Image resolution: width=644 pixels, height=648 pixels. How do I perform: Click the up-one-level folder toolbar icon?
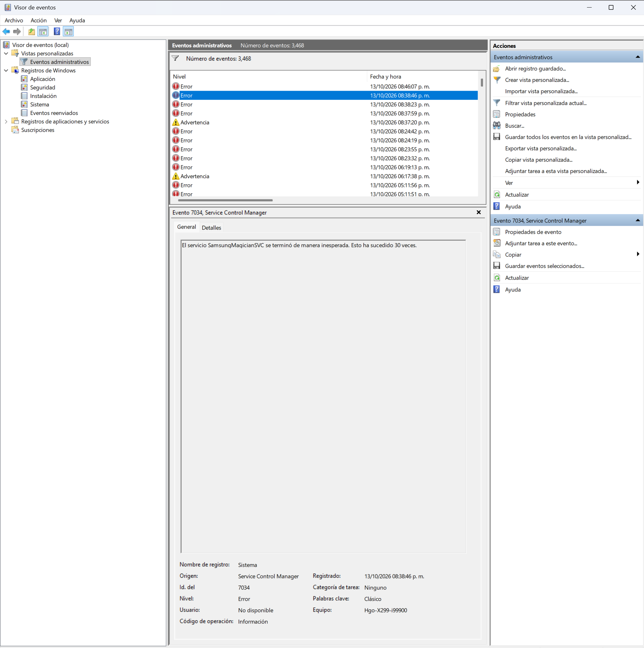point(32,31)
